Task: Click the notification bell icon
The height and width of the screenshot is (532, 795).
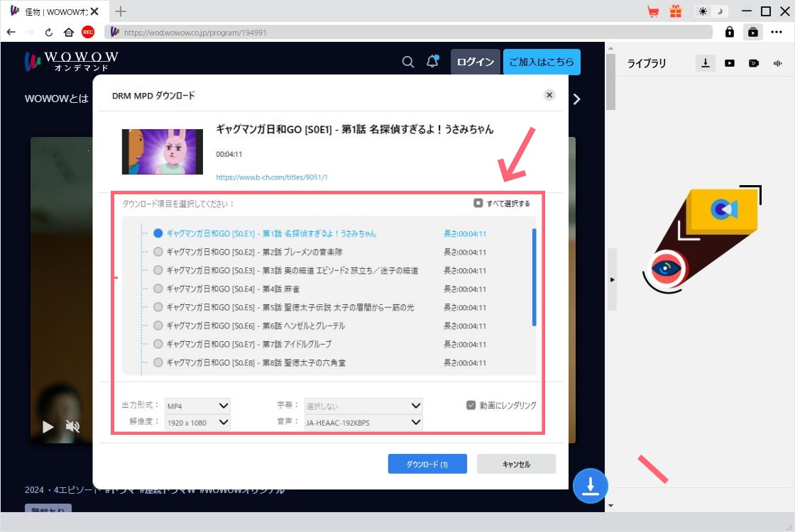Action: tap(432, 62)
